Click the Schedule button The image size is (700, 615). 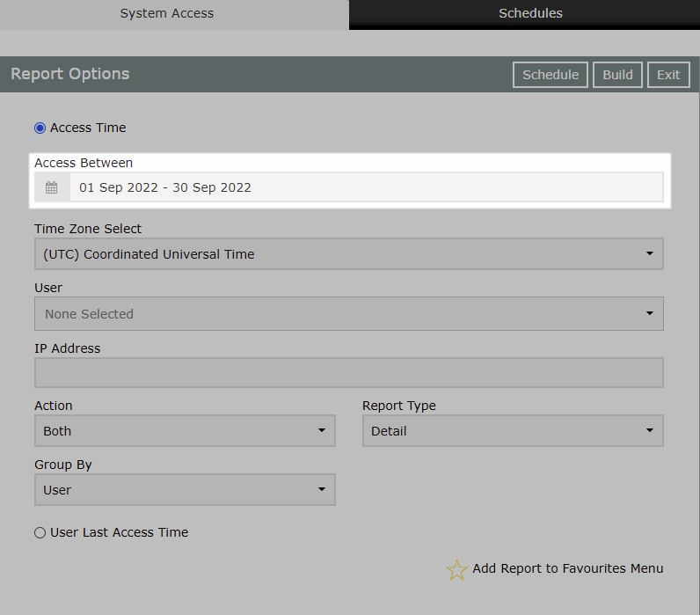coord(550,75)
